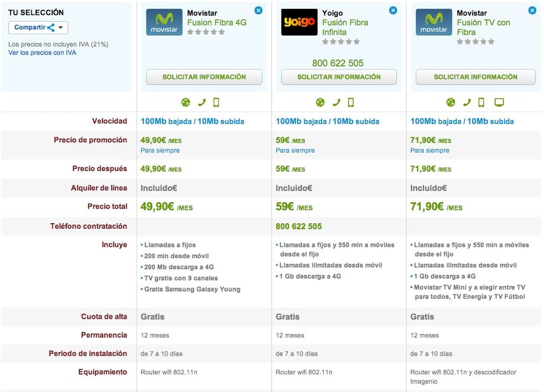Viewport: 544px width, 392px height.
Task: Click the Movistar logo of Fusion Fibra 4G
Action: (164, 22)
